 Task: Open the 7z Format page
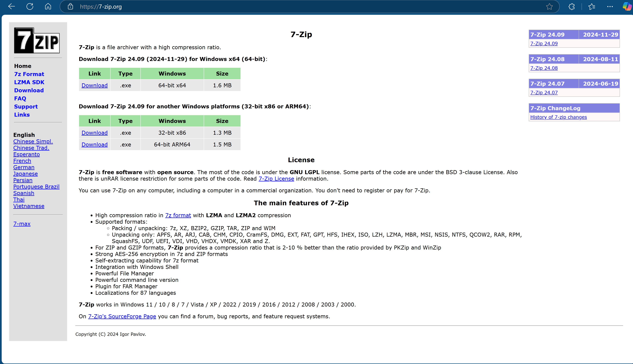coord(29,74)
